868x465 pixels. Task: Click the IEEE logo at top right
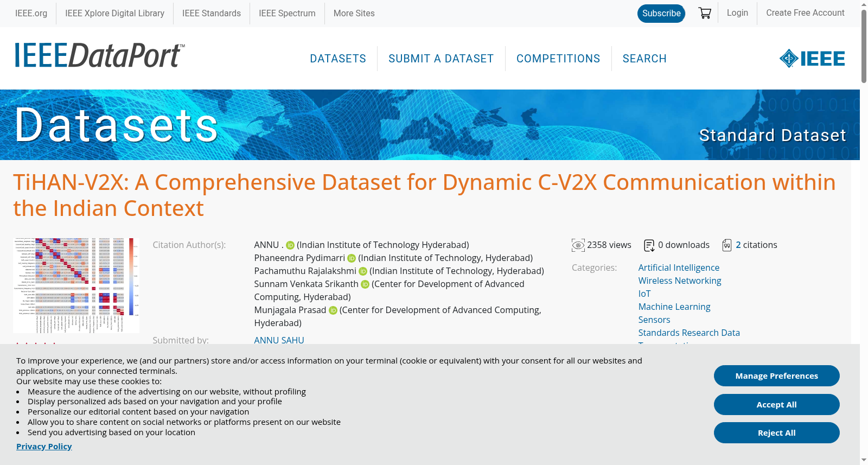[x=812, y=59]
